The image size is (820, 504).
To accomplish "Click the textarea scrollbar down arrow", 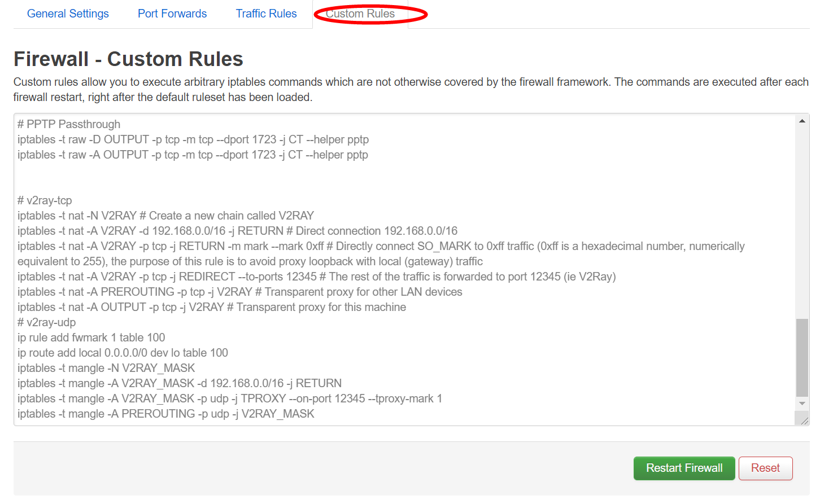I will 802,404.
